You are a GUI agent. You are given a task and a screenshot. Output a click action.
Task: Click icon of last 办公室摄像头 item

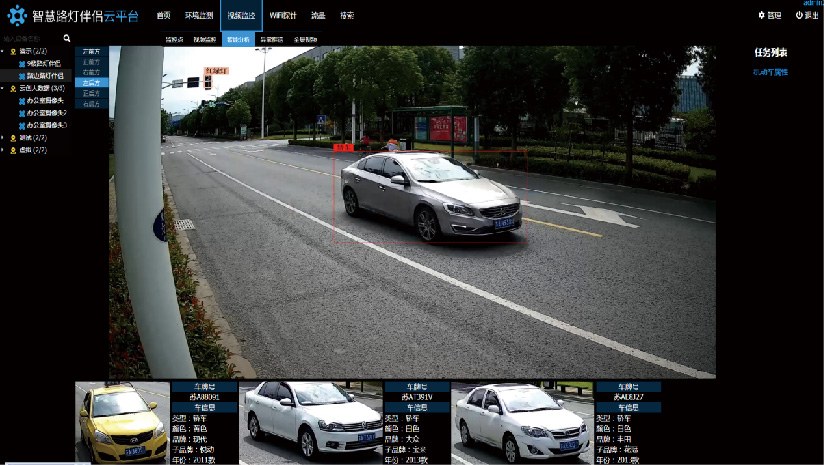tap(22, 125)
